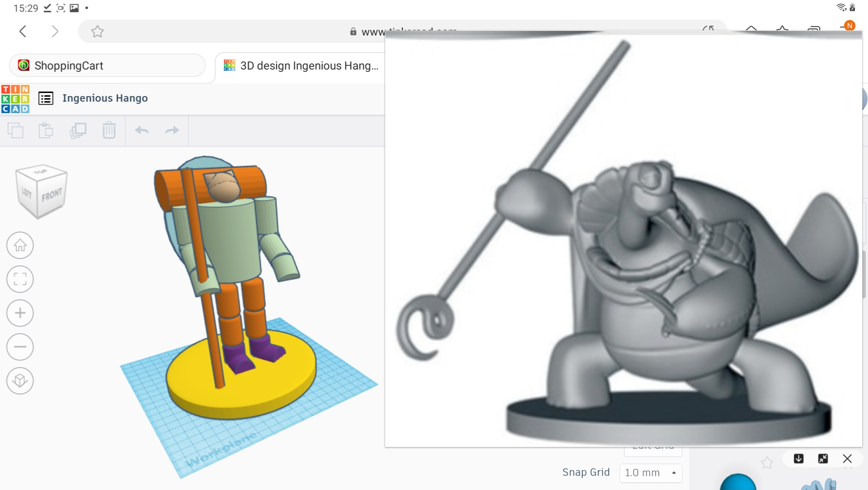The width and height of the screenshot is (868, 490).
Task: Click the Copy tool icon
Action: coord(16,130)
